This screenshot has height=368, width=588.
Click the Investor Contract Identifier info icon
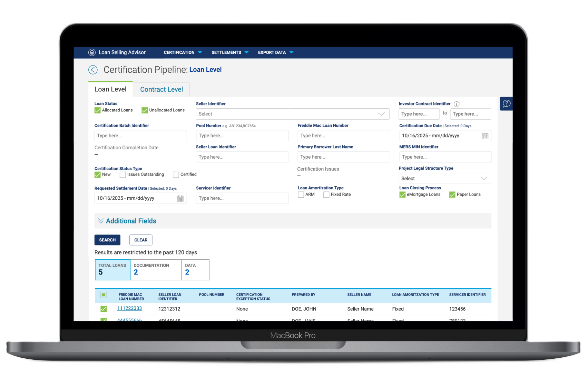tap(457, 104)
